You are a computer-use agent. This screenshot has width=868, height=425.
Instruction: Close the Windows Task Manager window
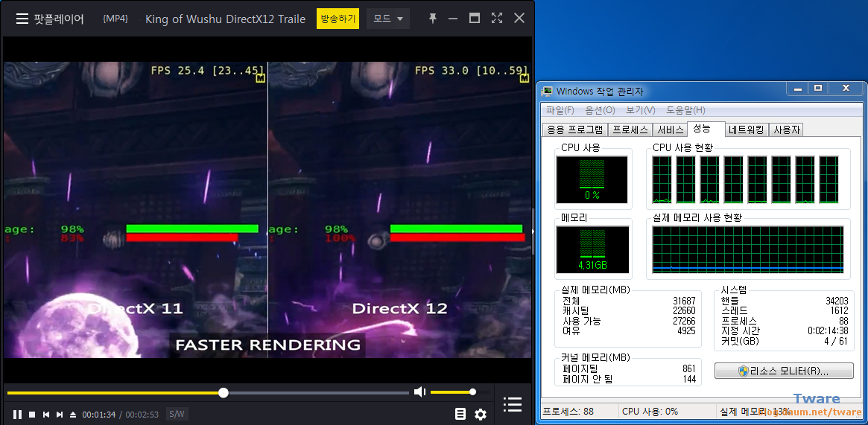pyautogui.click(x=846, y=89)
